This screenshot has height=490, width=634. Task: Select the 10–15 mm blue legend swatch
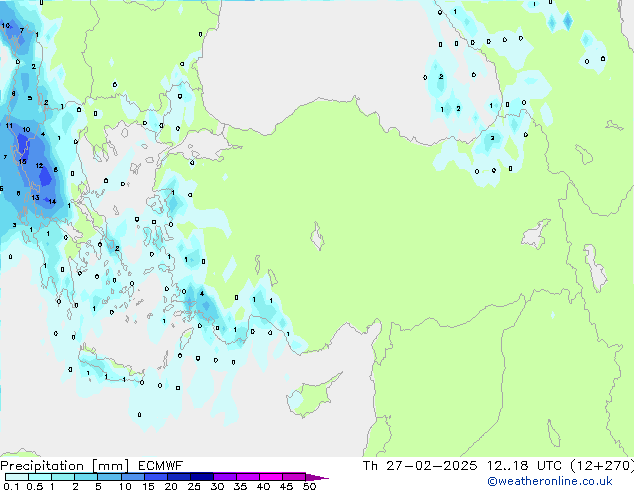[132, 477]
